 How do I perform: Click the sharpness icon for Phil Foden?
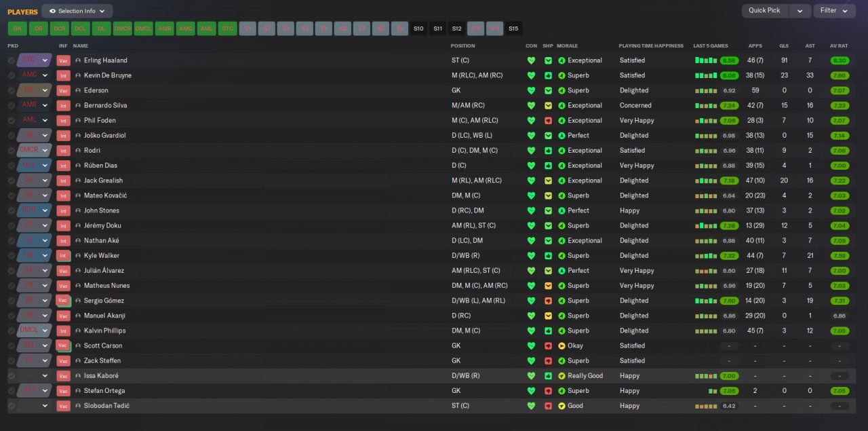pos(548,121)
